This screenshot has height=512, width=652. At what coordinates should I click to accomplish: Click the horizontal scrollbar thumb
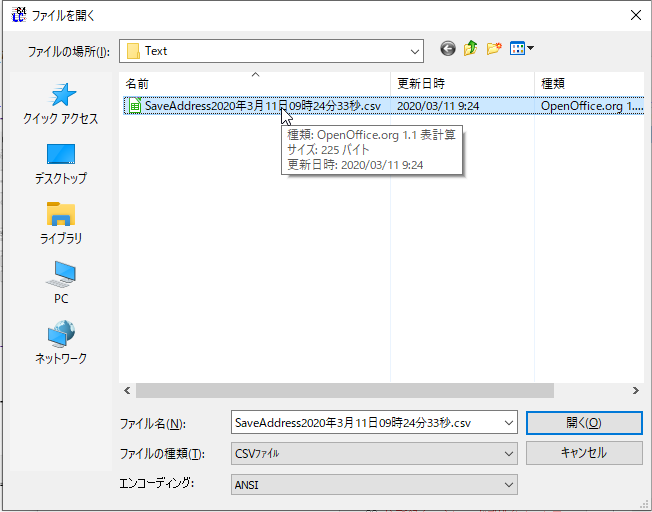345,391
